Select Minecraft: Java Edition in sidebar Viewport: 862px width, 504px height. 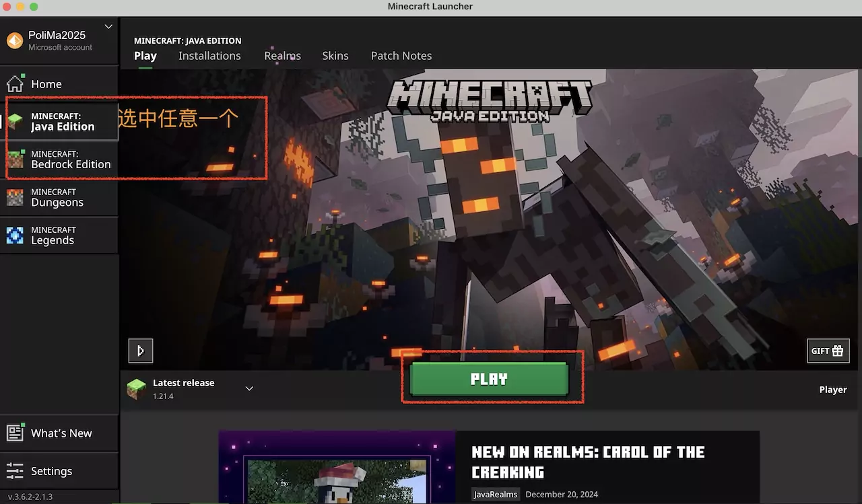59,122
